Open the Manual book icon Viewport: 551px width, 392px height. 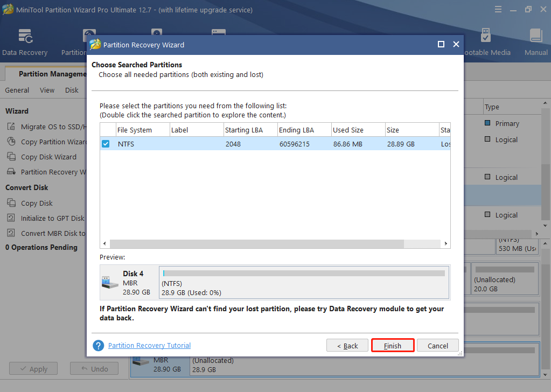536,36
